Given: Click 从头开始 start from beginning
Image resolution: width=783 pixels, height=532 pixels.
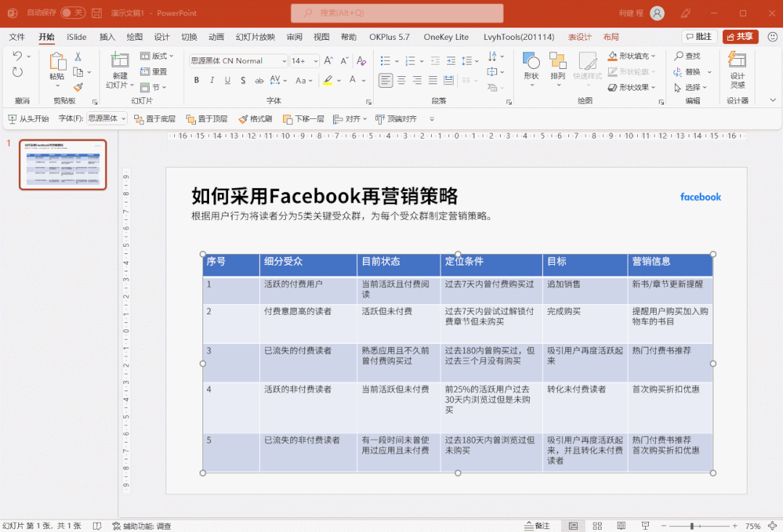Looking at the screenshot, I should (28, 118).
